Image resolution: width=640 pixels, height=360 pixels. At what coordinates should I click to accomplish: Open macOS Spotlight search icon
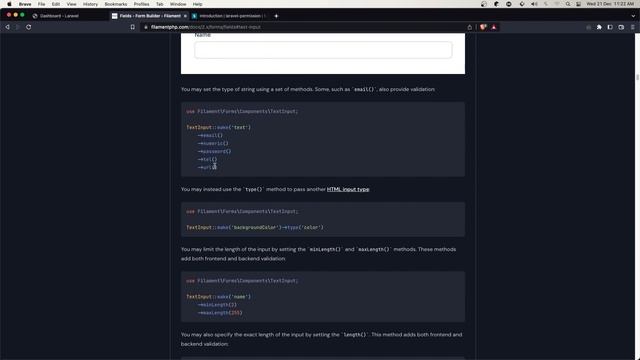[x=568, y=4]
